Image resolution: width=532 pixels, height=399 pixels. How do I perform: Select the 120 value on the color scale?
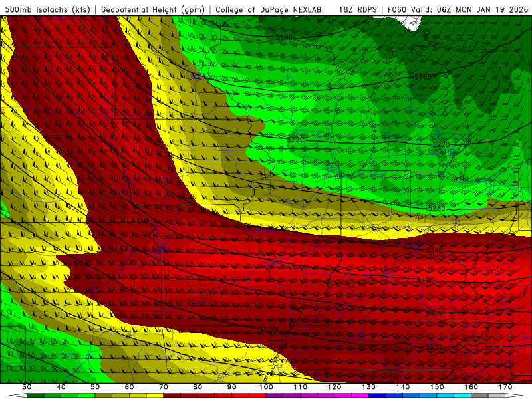[x=334, y=387]
